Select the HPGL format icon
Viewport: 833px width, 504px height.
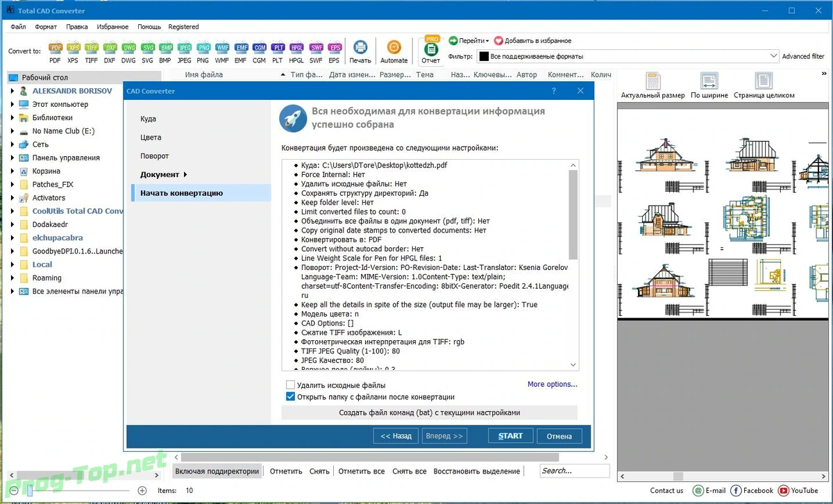coord(296,52)
